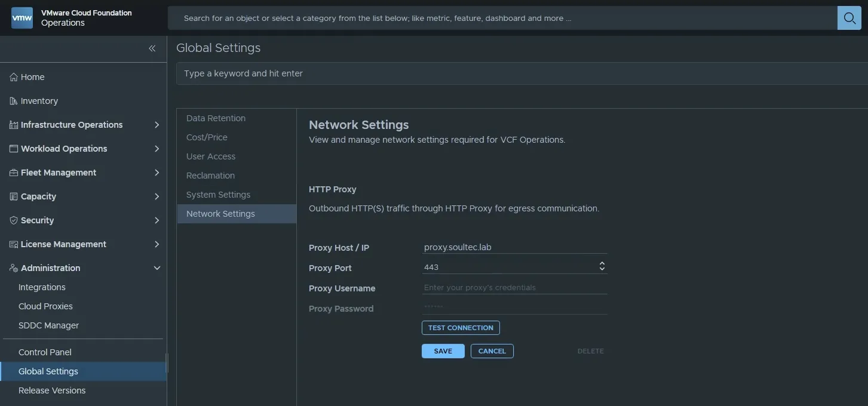Click the Proxy Username field
The height and width of the screenshot is (406, 868).
514,288
